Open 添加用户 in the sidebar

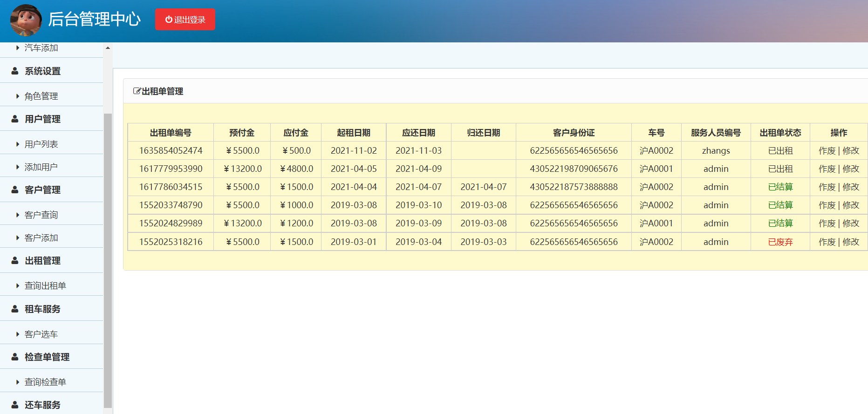[41, 167]
